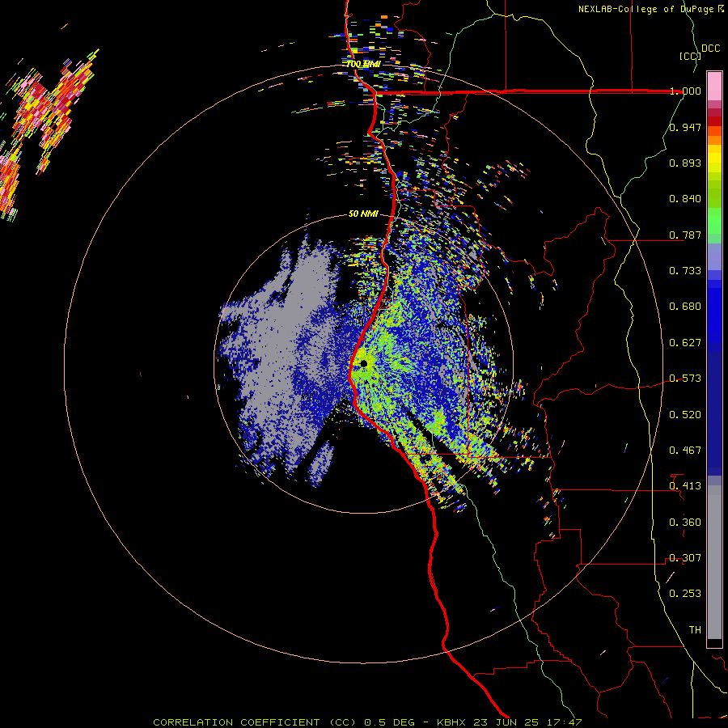Image resolution: width=728 pixels, height=728 pixels.
Task: Pick the gray color bar segment near 0.307
Action: (x=714, y=562)
